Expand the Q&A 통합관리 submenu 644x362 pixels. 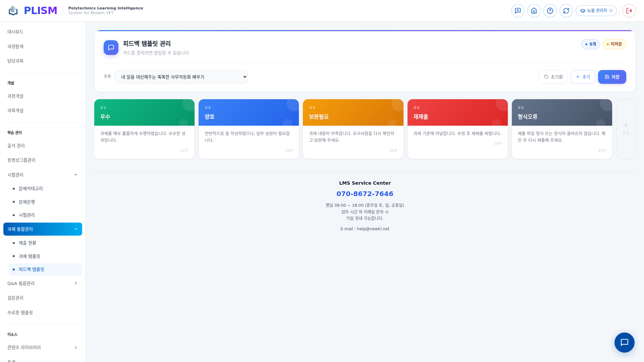pos(76,283)
